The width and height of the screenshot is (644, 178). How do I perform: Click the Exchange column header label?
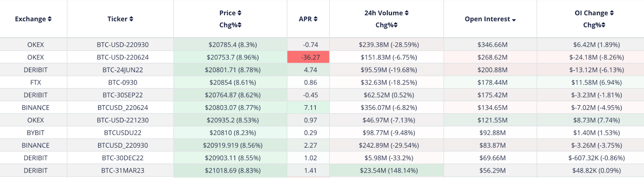pos(30,19)
